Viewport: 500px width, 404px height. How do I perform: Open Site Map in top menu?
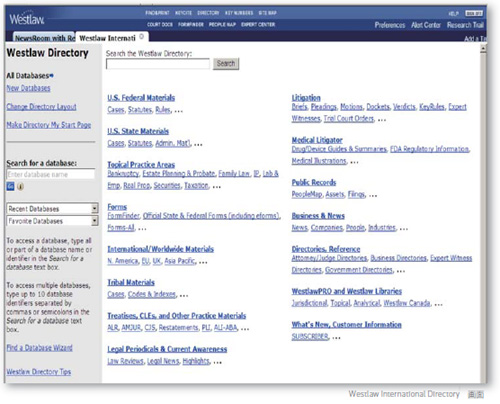[267, 13]
